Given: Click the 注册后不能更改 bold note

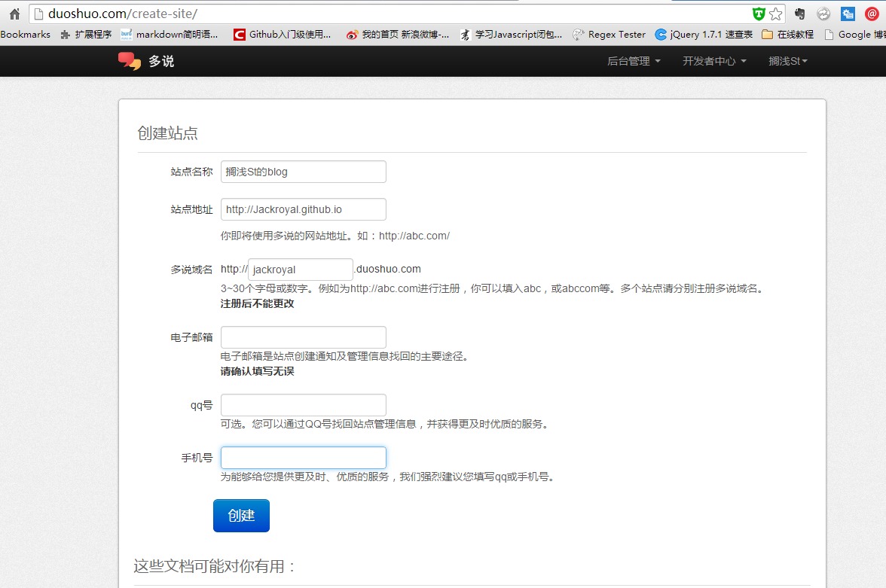Looking at the screenshot, I should [x=257, y=303].
